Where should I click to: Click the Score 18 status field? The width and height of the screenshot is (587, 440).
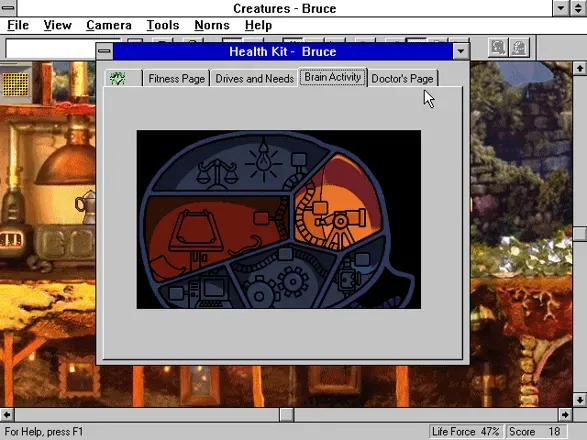coord(535,432)
